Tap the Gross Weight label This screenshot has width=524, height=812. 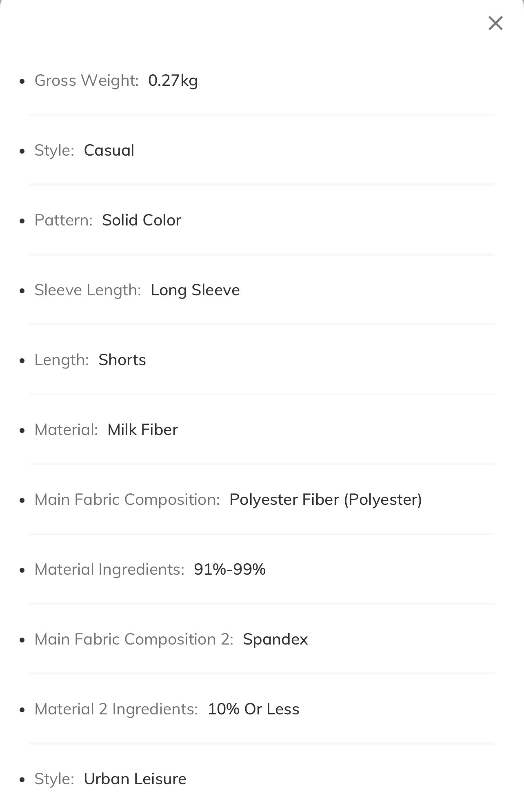tap(87, 80)
